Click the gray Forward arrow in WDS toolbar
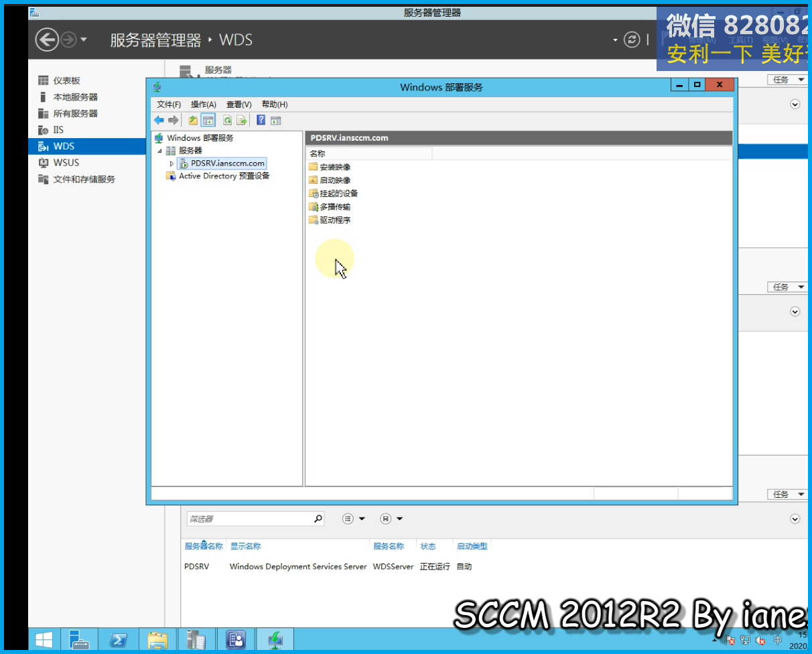This screenshot has height=654, width=812. coord(174,120)
